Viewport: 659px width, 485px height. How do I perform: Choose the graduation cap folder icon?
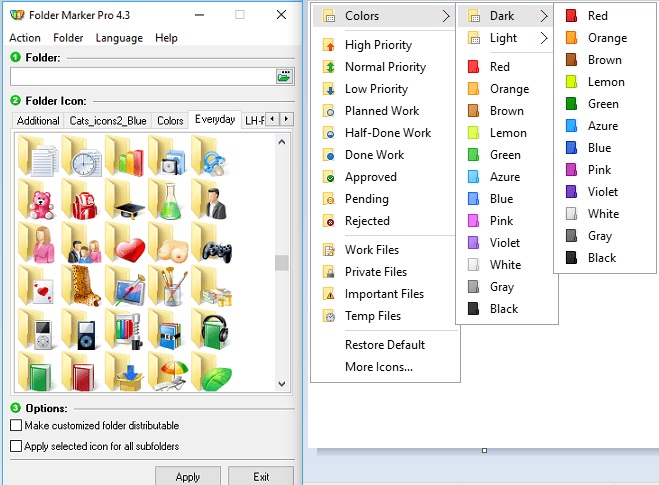point(125,200)
